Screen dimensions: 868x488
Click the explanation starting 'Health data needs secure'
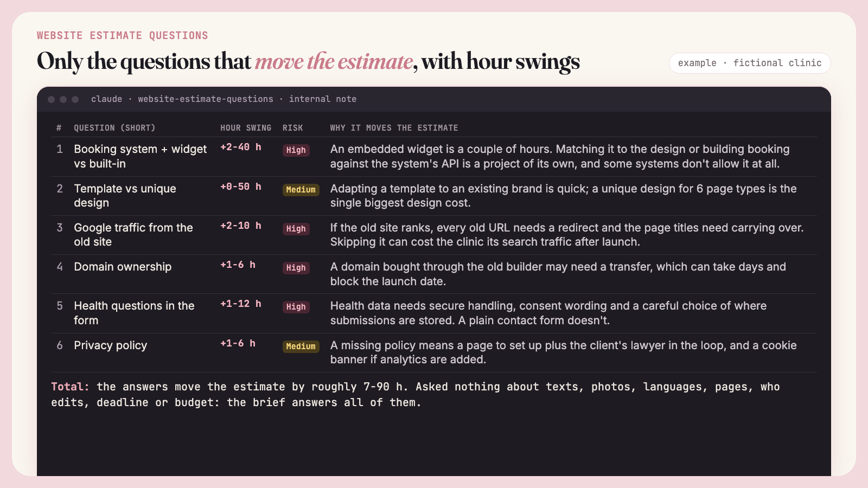click(548, 313)
